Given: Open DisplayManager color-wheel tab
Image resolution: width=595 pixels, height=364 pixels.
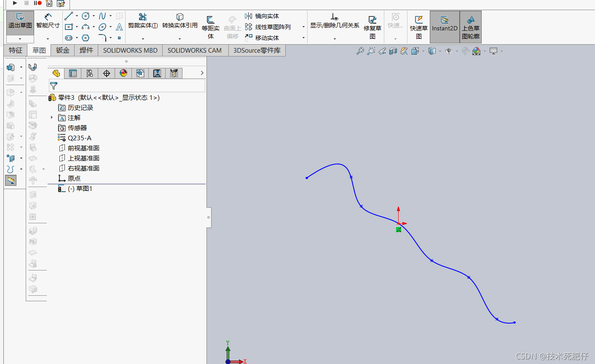Looking at the screenshot, I should [x=123, y=73].
